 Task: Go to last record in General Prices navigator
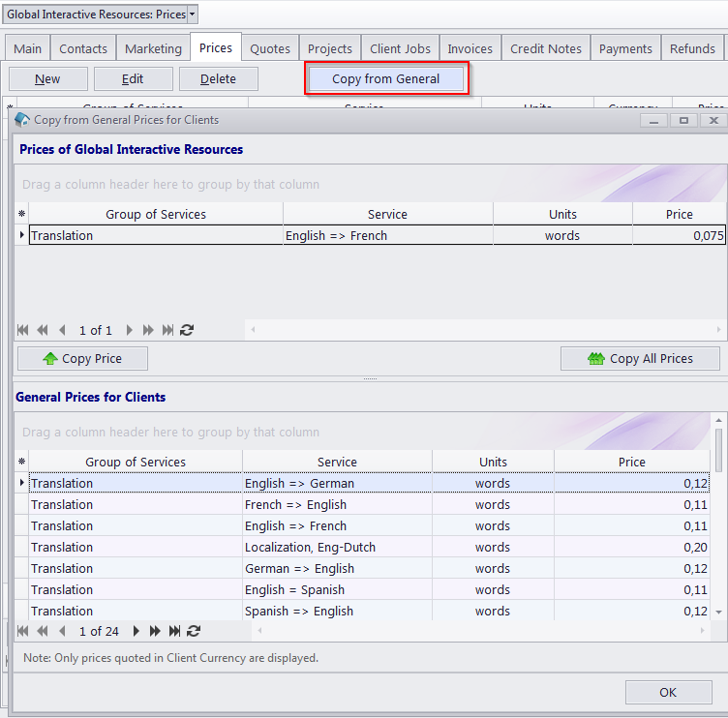pos(174,631)
